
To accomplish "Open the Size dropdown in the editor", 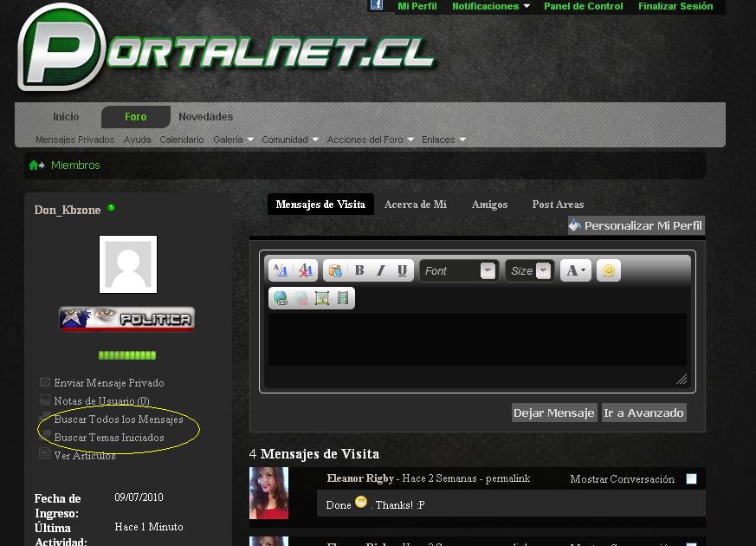I will 529,270.
